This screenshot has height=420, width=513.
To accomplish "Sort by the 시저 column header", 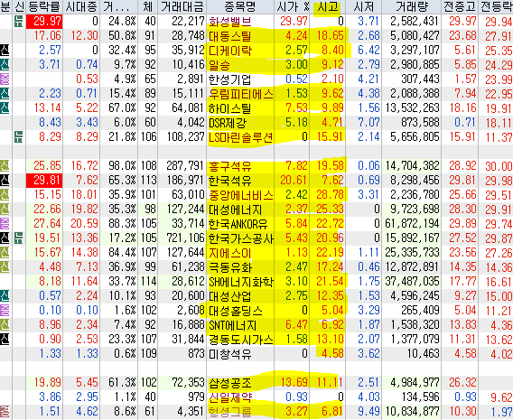I will coord(363,6).
